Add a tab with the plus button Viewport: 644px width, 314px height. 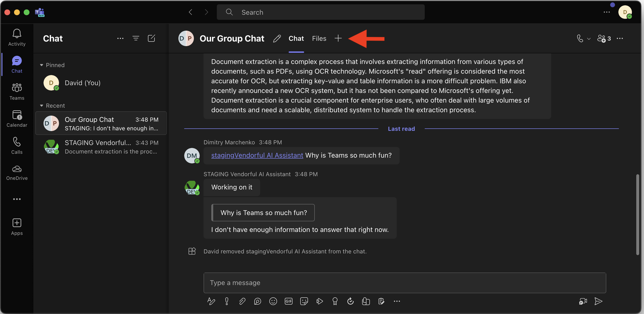tap(338, 38)
